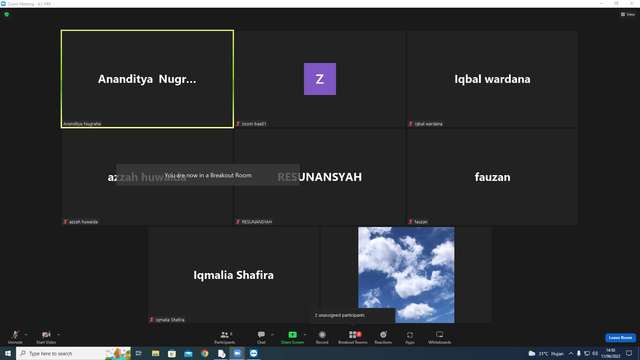Open the Chat panel
Viewport: 640px width, 360px height.
261,337
